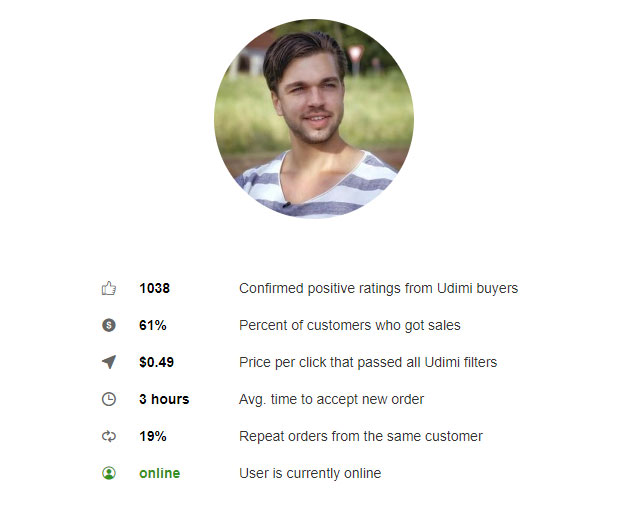The image size is (638, 509).
Task: Open the seller's circular profile photo
Action: 314,119
